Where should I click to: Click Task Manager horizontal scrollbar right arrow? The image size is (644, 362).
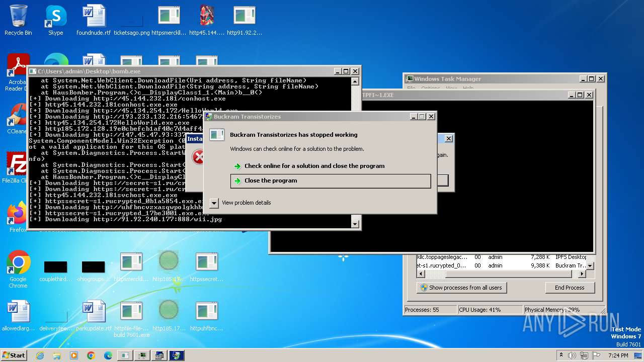tap(582, 274)
